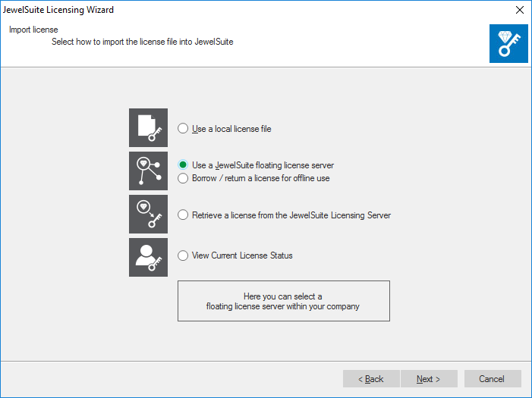Click the retrieve license download key icon
532x398 pixels.
click(x=148, y=214)
